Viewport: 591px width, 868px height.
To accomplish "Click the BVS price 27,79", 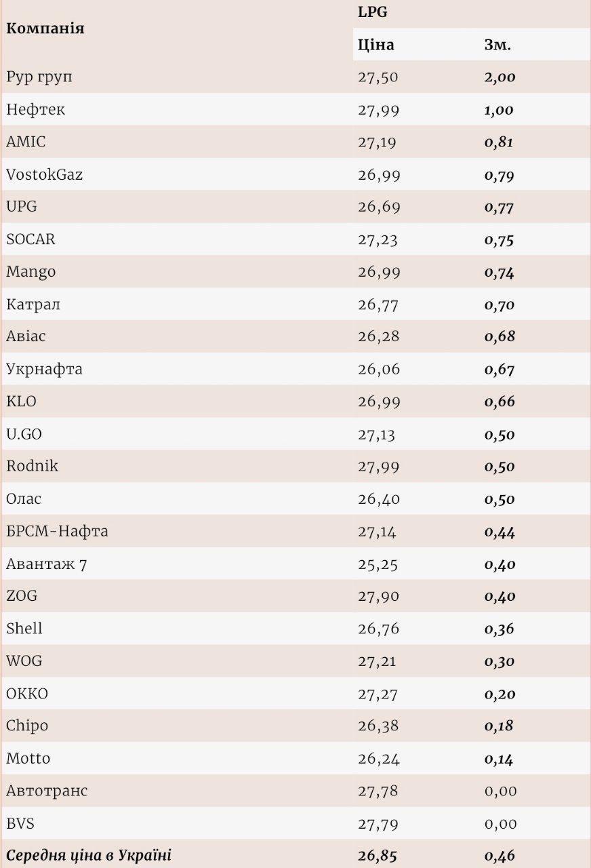I will click(x=379, y=825).
